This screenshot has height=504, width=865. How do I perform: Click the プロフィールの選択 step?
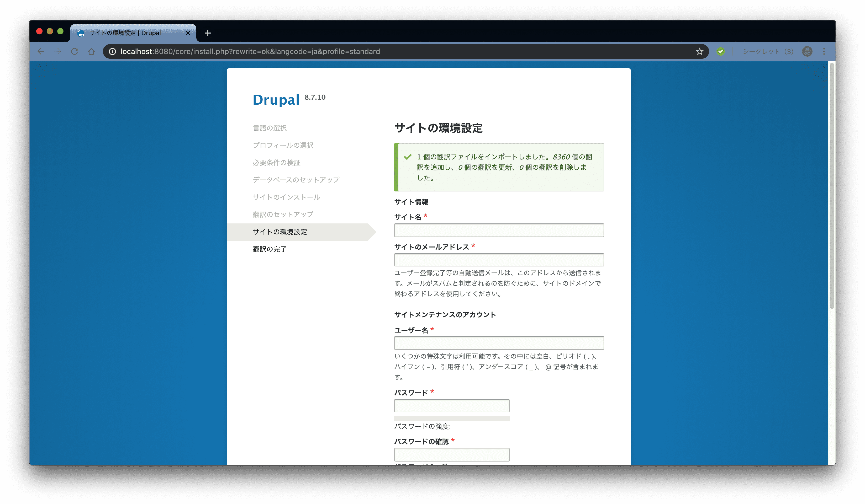click(283, 145)
